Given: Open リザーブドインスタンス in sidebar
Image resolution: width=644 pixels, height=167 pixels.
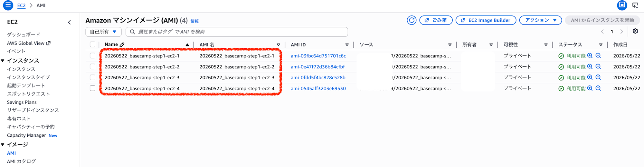Looking at the screenshot, I should coord(33,110).
